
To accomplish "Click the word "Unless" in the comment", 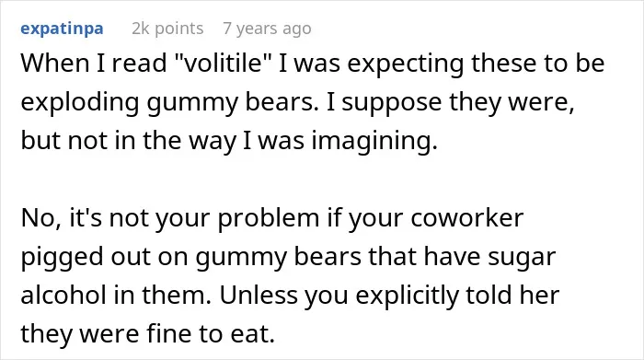I will [259, 295].
